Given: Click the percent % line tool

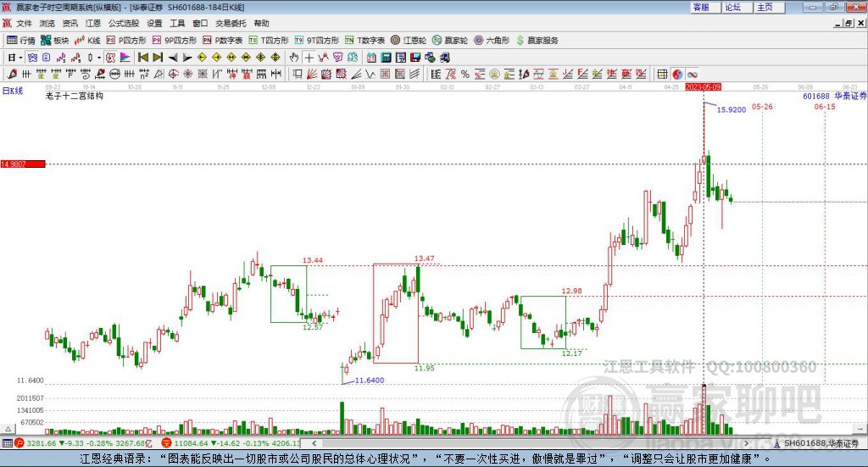Looking at the screenshot, I should coord(465,74).
